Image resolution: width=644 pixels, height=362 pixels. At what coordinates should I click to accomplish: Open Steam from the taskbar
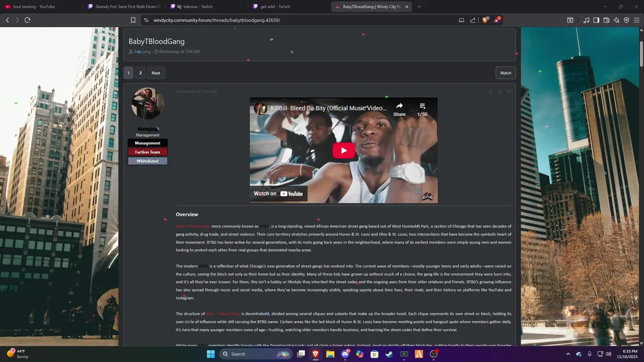[389, 354]
